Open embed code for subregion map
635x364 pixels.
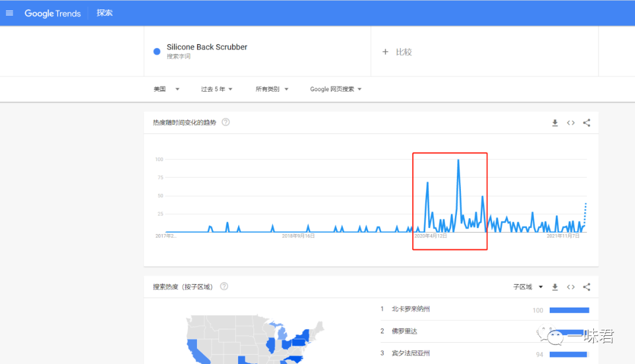(570, 287)
